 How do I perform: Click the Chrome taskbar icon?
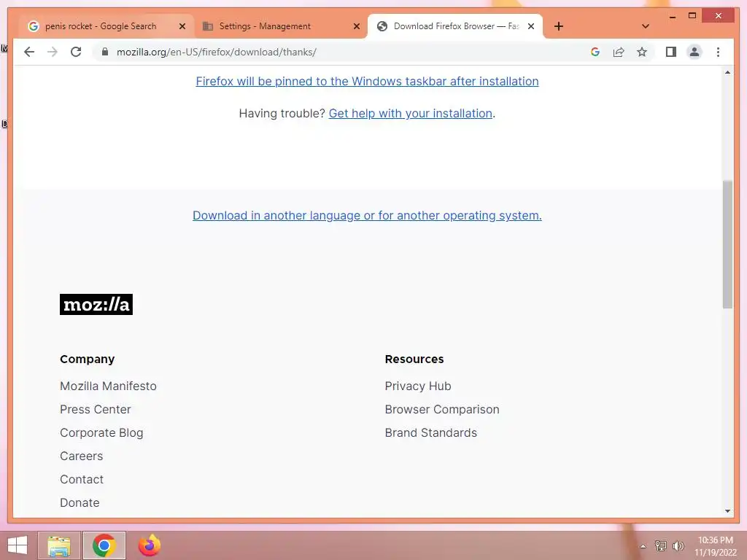coord(104,545)
